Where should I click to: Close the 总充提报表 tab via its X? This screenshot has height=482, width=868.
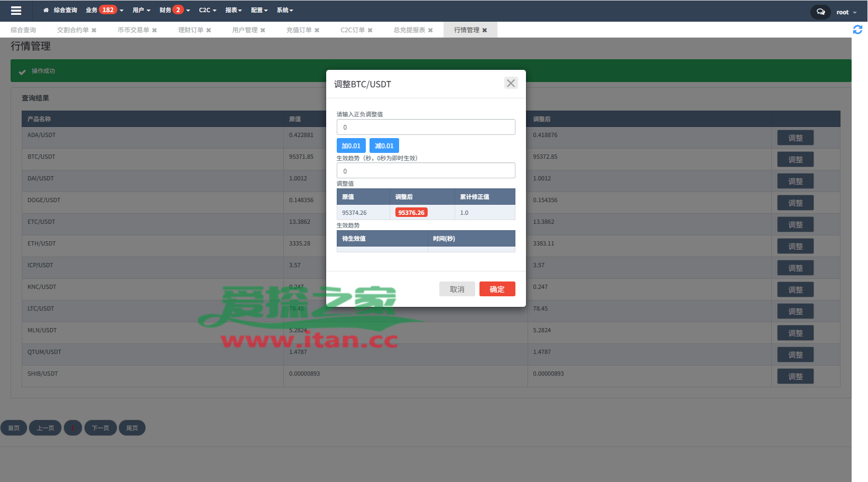[x=431, y=30]
